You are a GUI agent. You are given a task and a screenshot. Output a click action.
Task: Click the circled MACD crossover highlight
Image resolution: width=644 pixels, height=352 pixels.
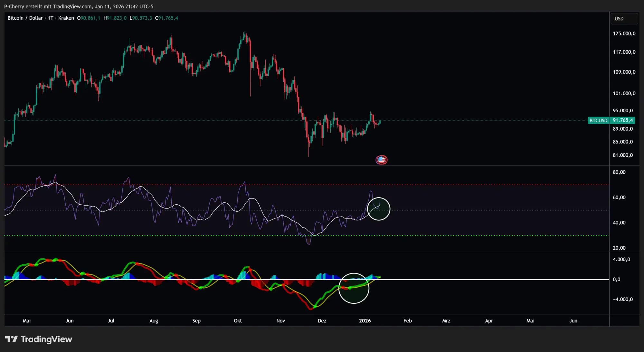click(x=354, y=288)
